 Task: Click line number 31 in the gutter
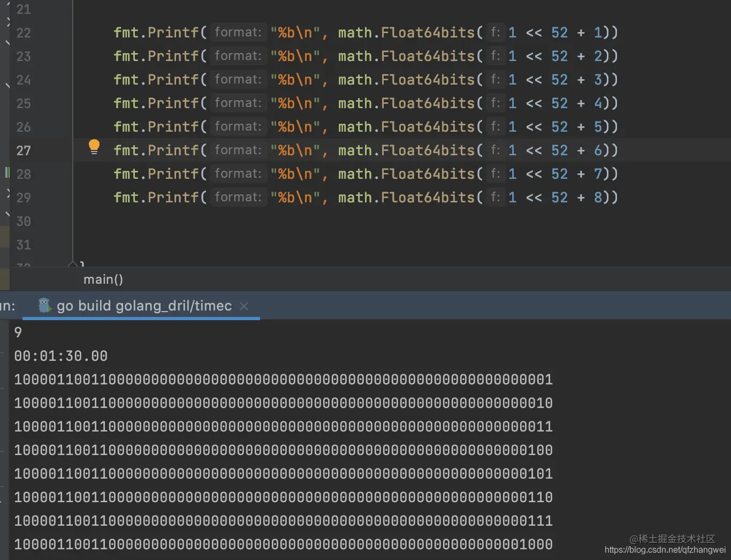24,245
